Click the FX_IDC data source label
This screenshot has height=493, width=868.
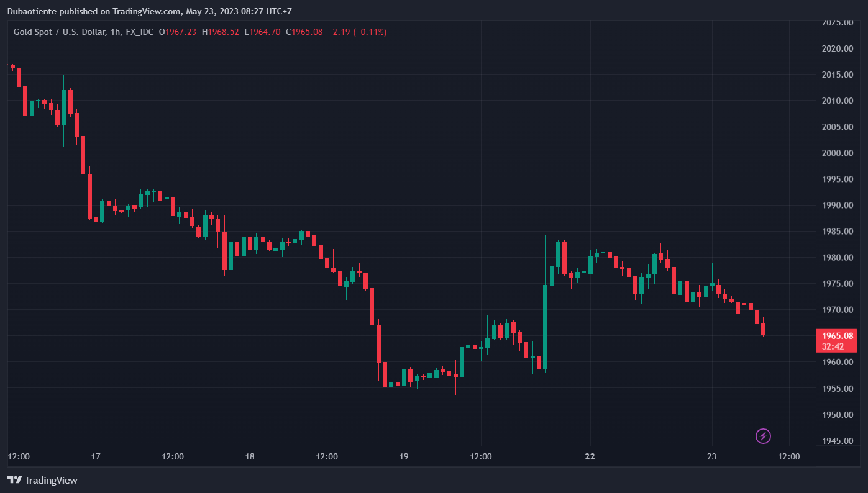coord(139,32)
